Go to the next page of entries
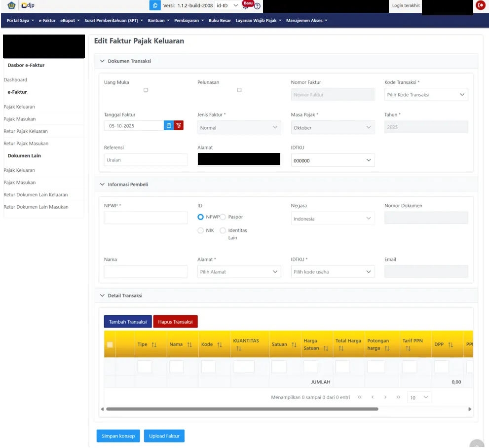 (x=385, y=397)
